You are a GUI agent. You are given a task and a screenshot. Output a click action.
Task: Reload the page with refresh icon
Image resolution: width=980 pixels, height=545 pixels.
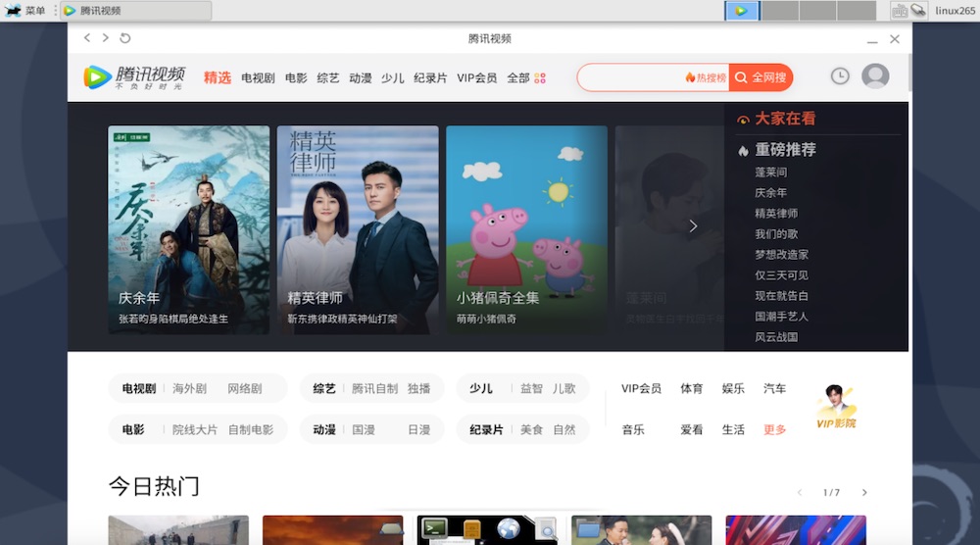125,38
